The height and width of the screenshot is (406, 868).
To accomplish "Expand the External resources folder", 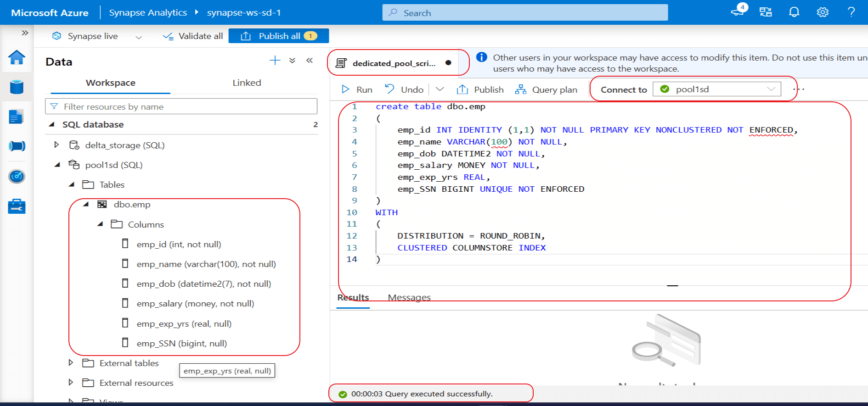I will pos(71,382).
